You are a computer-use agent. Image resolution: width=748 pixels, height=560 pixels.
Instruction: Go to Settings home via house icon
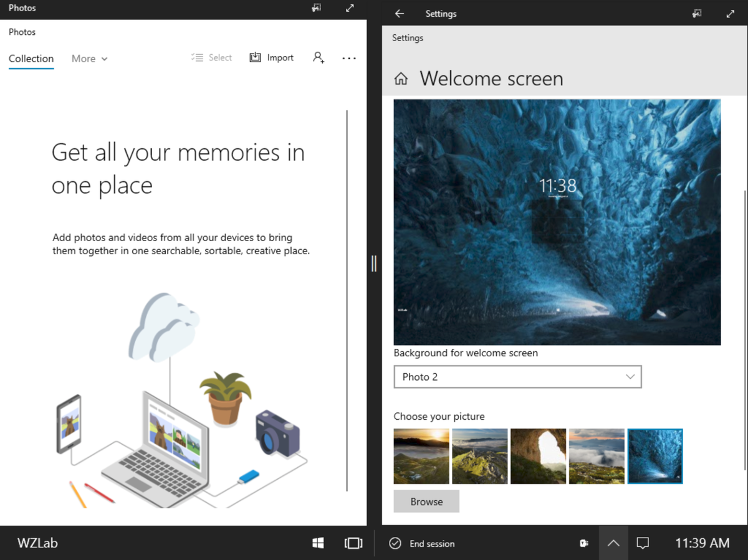pyautogui.click(x=401, y=78)
